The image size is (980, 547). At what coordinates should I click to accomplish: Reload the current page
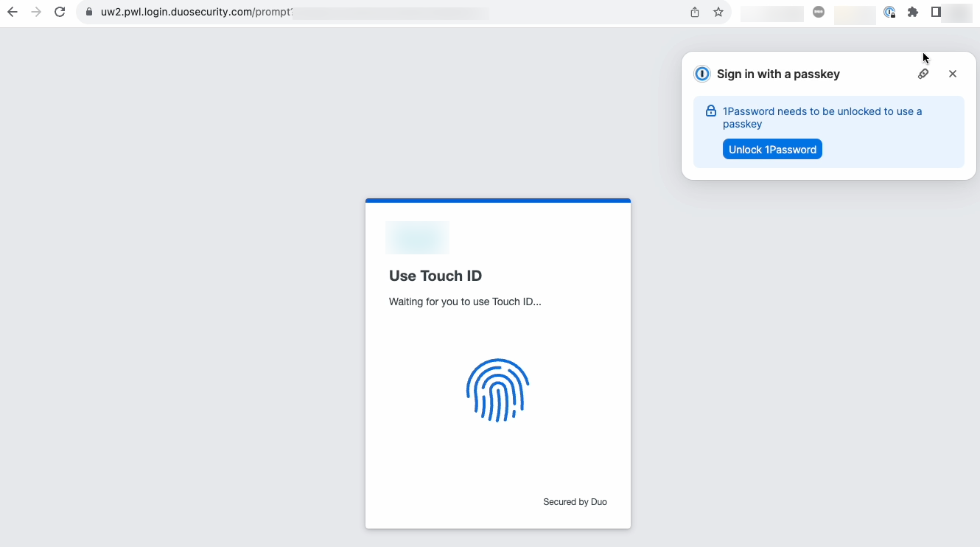click(60, 12)
